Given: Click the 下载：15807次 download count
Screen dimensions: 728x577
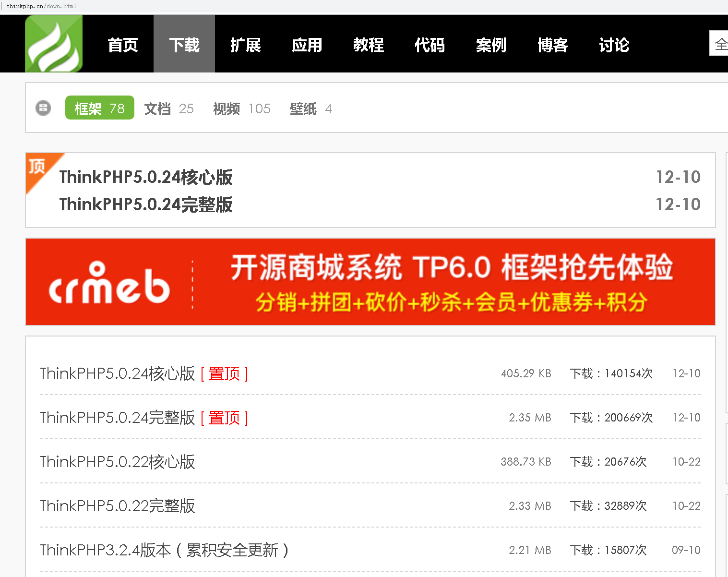Looking at the screenshot, I should click(608, 550).
